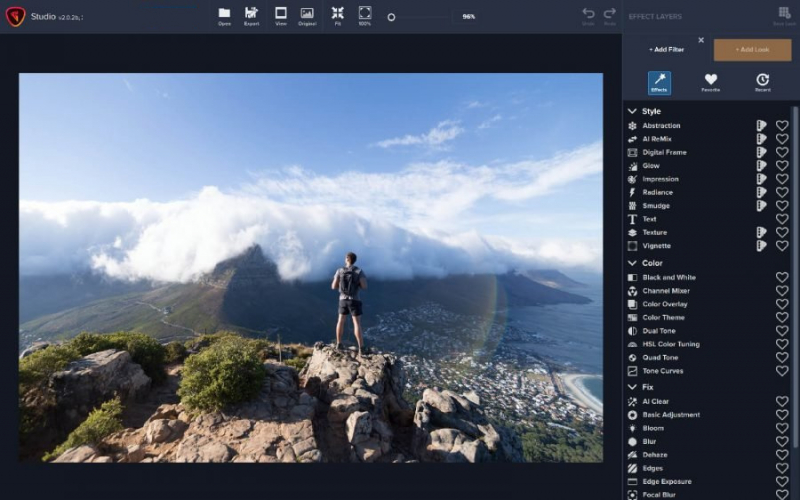Viewport: 800px width, 500px height.
Task: Select the Impression filter icon
Action: point(632,179)
